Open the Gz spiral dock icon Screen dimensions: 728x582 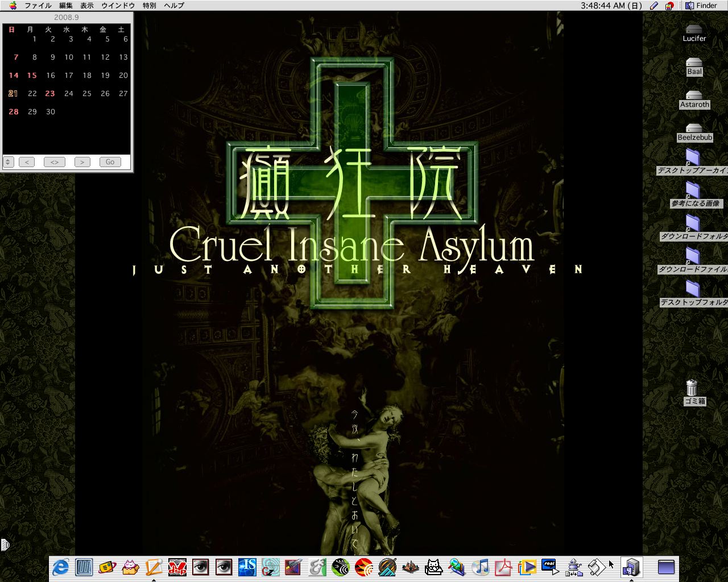pos(270,567)
